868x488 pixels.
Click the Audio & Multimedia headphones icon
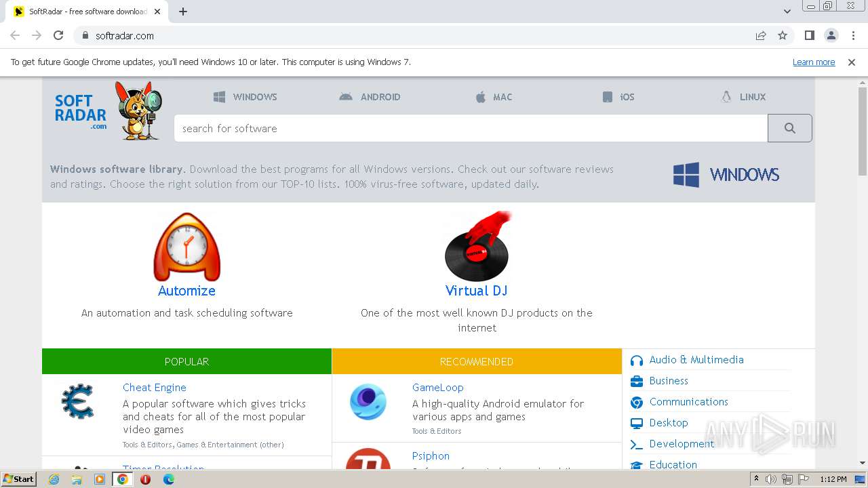pyautogui.click(x=636, y=361)
